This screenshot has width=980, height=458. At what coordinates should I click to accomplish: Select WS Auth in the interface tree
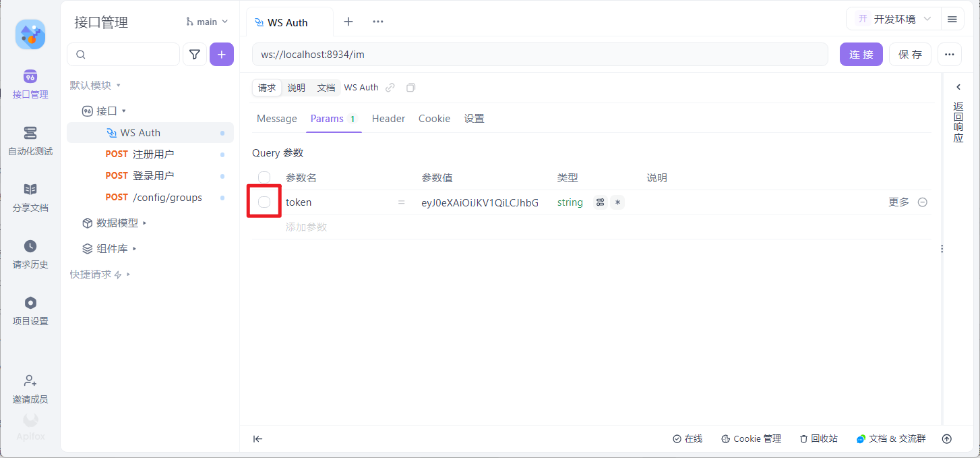pos(150,133)
